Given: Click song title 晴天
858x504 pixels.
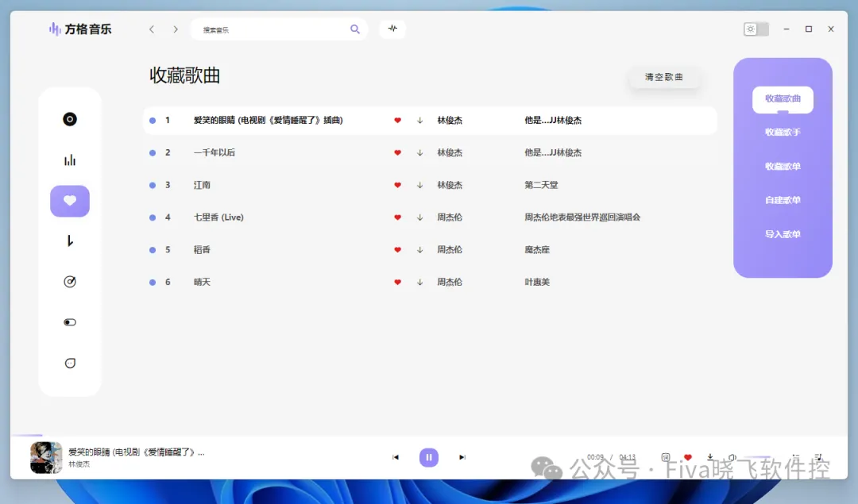Looking at the screenshot, I should point(202,282).
